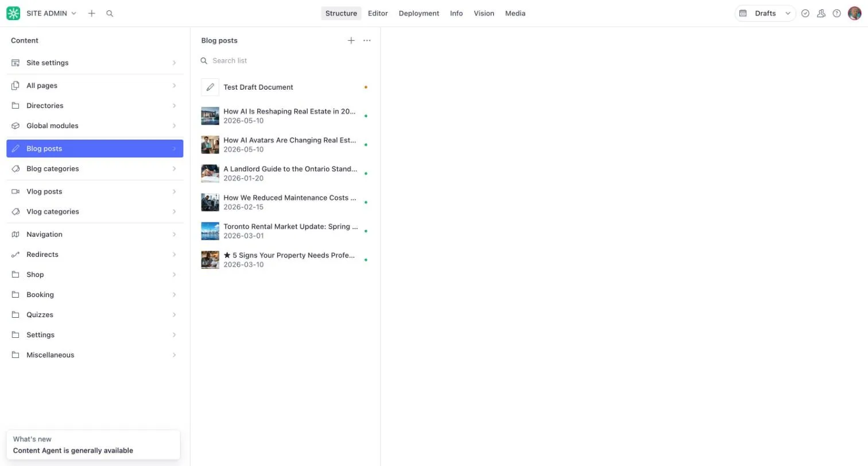The width and height of the screenshot is (868, 466).
Task: Click the green Sanity logo icon
Action: point(13,13)
